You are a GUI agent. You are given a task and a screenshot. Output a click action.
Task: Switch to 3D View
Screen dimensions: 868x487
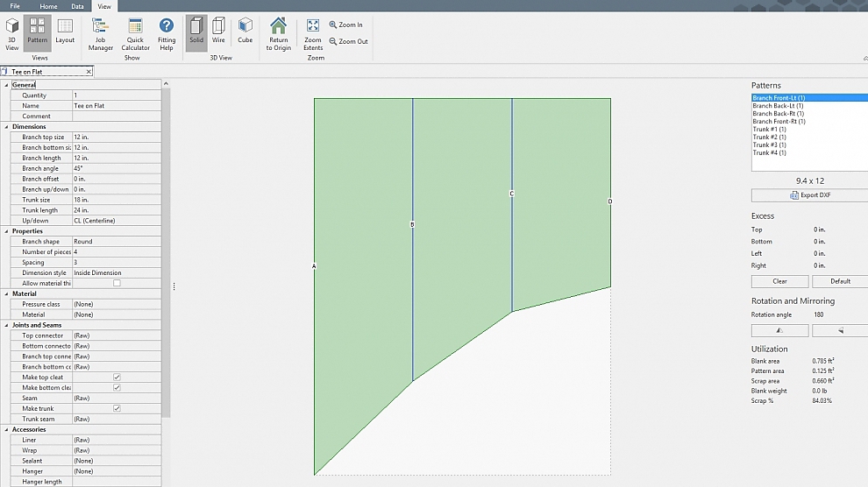[12, 32]
